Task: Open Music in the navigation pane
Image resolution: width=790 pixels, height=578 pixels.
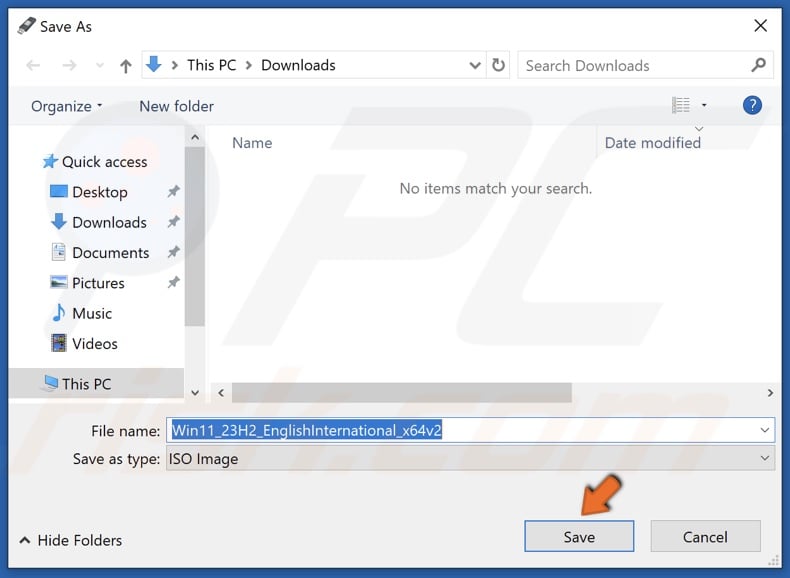Action: click(92, 313)
